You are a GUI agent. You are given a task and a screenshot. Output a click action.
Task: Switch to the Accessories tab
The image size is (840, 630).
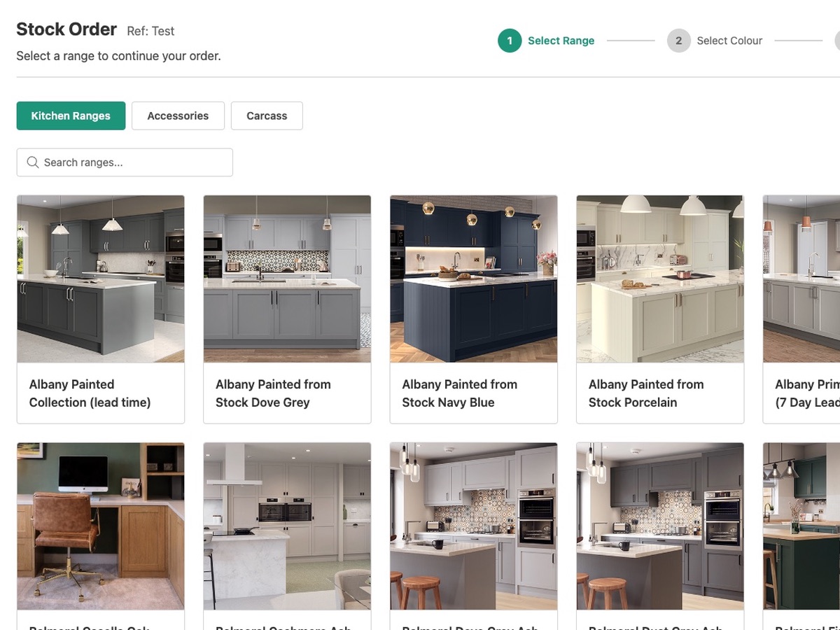click(x=178, y=115)
